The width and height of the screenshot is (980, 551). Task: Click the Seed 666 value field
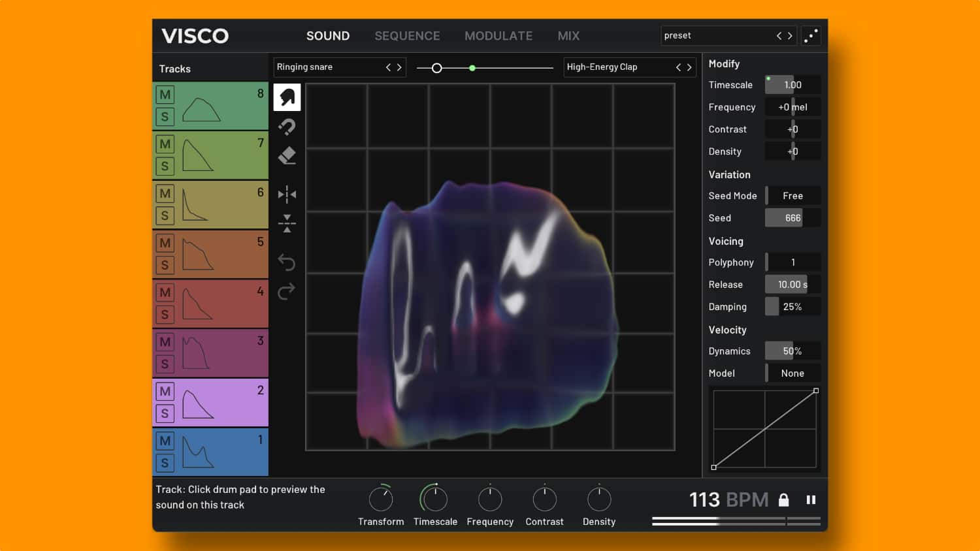(793, 218)
